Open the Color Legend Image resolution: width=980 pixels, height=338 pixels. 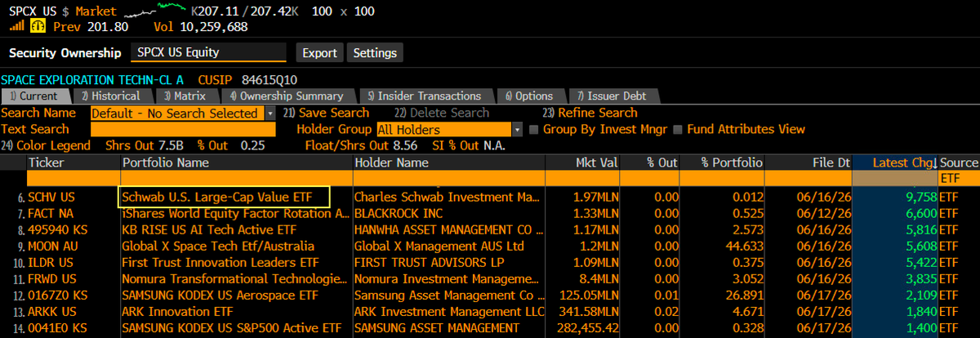click(47, 145)
